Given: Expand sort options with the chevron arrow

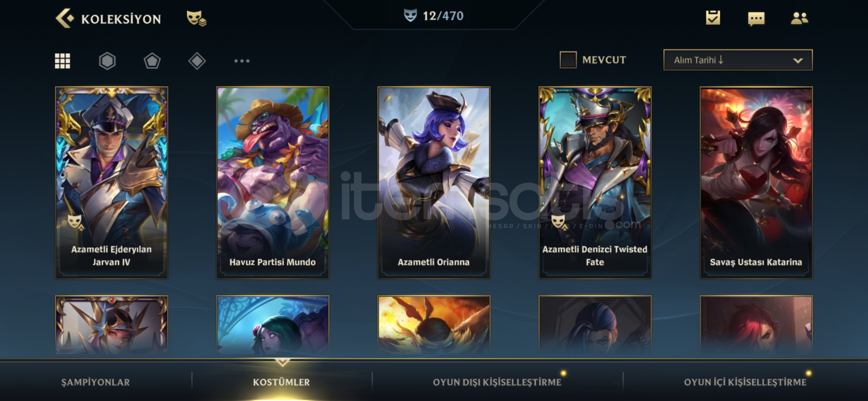Looking at the screenshot, I should click(x=798, y=61).
